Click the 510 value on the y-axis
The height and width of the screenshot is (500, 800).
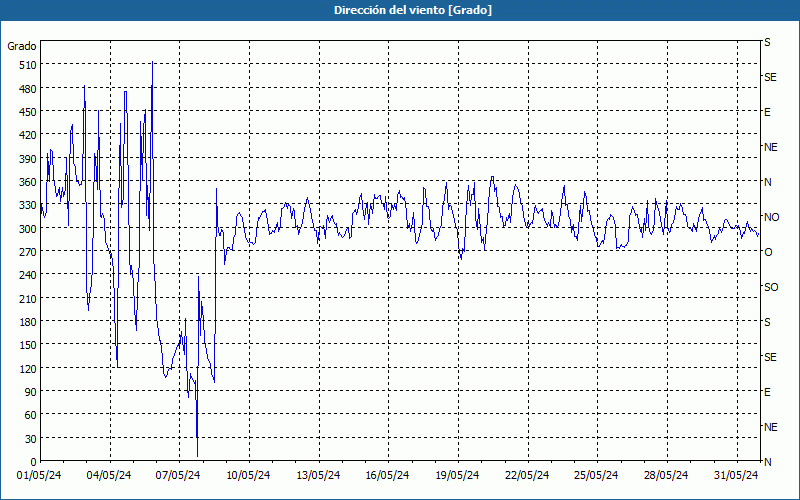coord(28,65)
